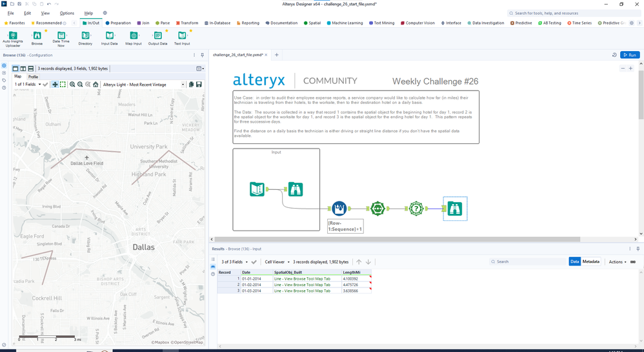Switch to side-by-side split view layout
This screenshot has height=352, width=644.
tap(23, 68)
